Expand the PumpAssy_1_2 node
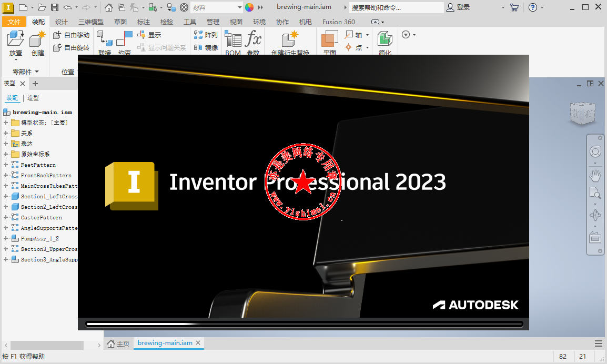 click(6, 238)
